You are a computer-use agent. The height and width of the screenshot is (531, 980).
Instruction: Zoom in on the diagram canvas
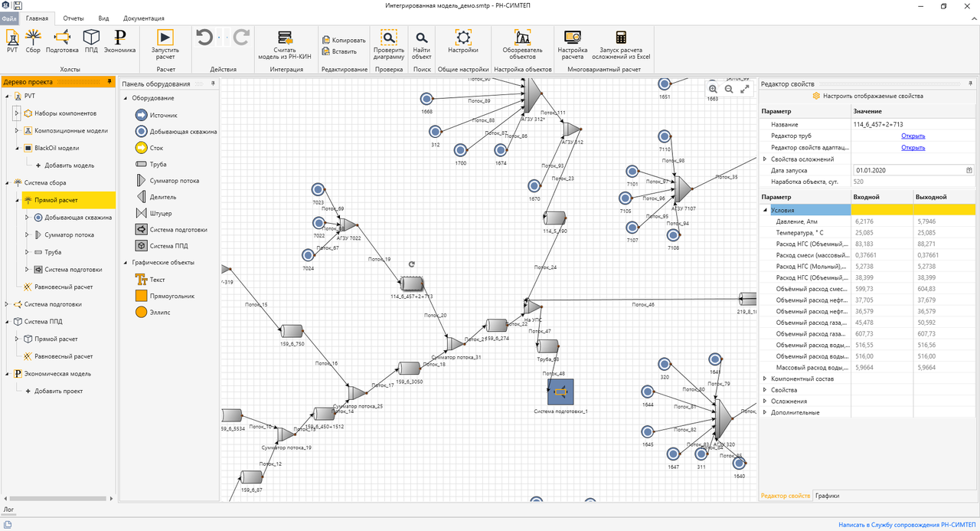[x=713, y=90]
